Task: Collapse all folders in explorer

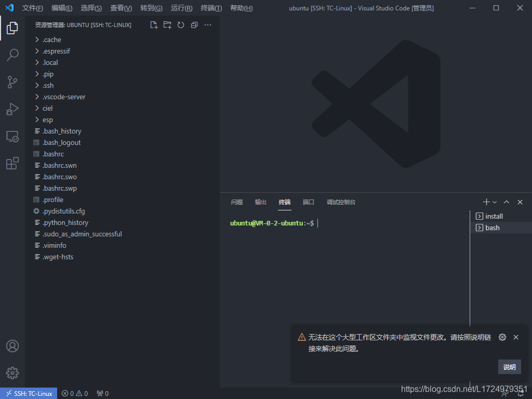Action: (x=194, y=25)
